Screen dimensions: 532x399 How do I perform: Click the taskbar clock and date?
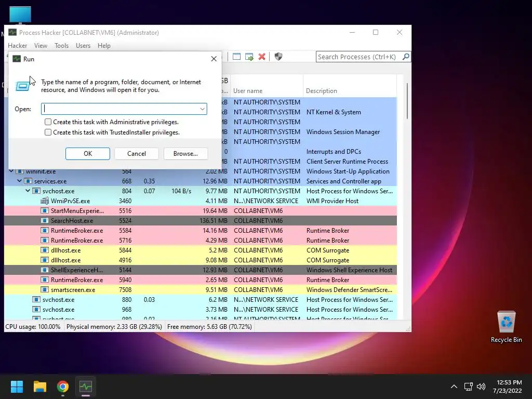point(508,387)
